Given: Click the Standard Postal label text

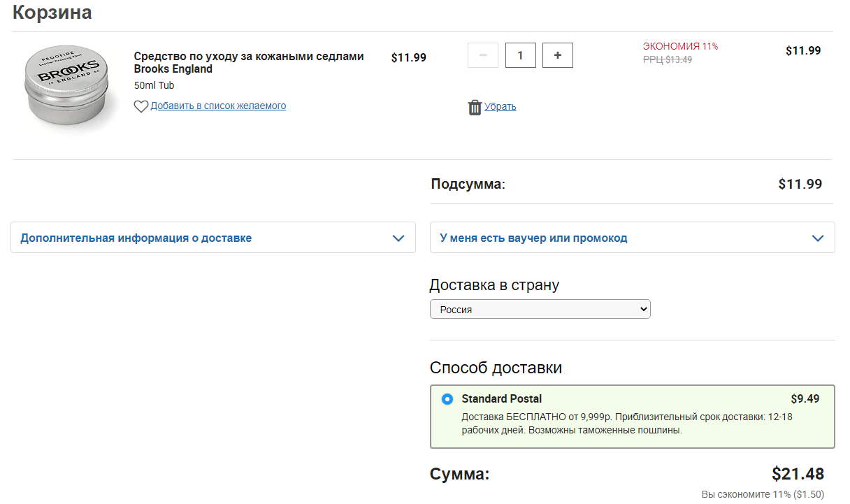Looking at the screenshot, I should click(501, 399).
